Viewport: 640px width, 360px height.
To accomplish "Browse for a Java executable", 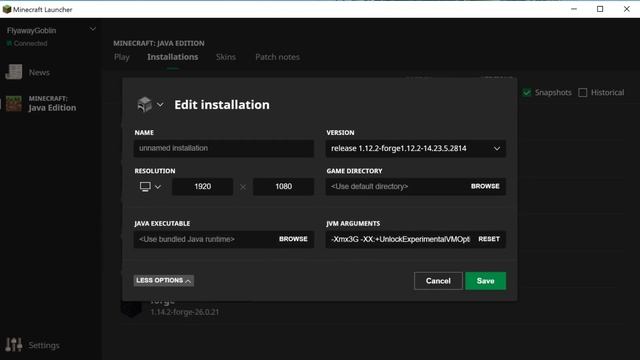I will click(x=293, y=239).
